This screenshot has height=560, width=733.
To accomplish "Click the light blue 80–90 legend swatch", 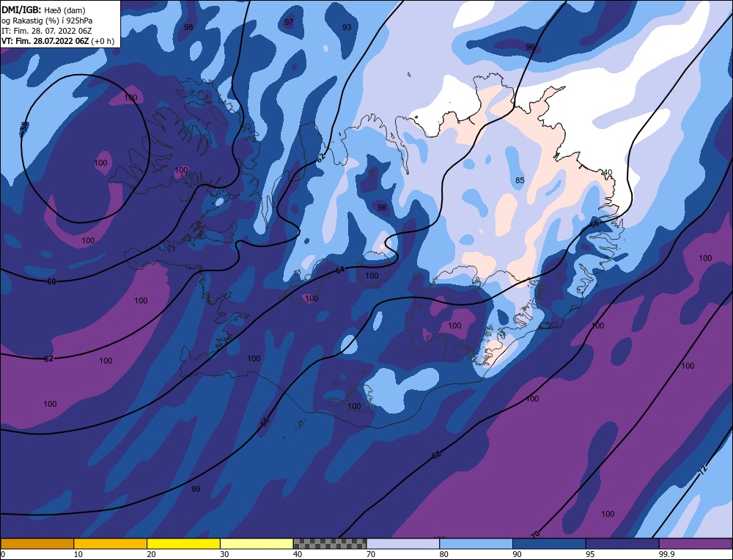I will point(476,544).
